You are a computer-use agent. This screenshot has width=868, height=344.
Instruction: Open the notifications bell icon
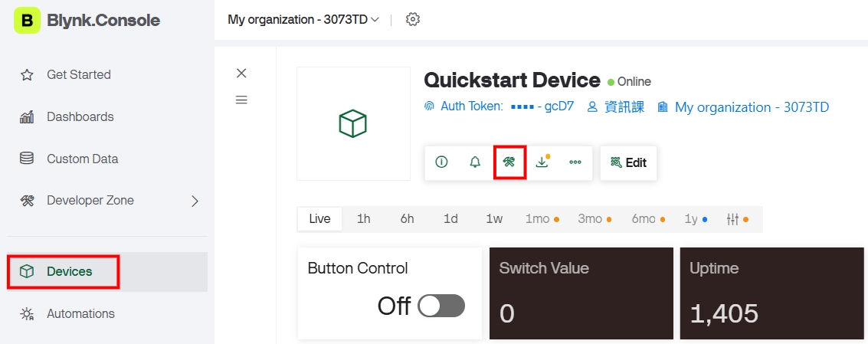[x=475, y=162]
